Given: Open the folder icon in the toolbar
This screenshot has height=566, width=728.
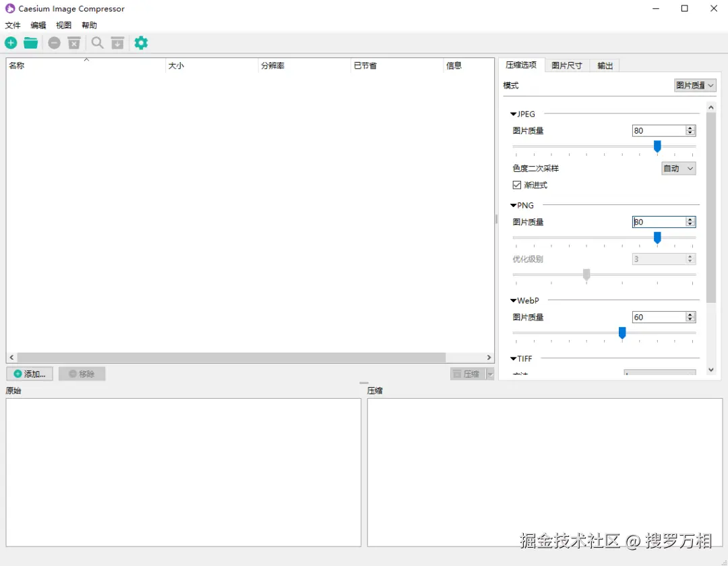Looking at the screenshot, I should [x=30, y=43].
